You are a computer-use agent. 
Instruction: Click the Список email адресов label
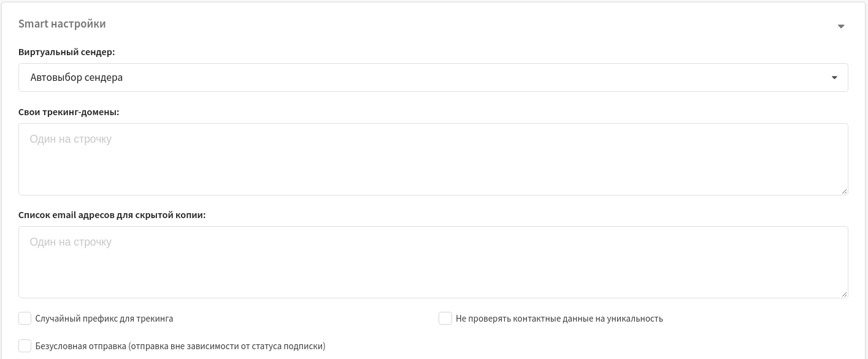click(x=112, y=215)
